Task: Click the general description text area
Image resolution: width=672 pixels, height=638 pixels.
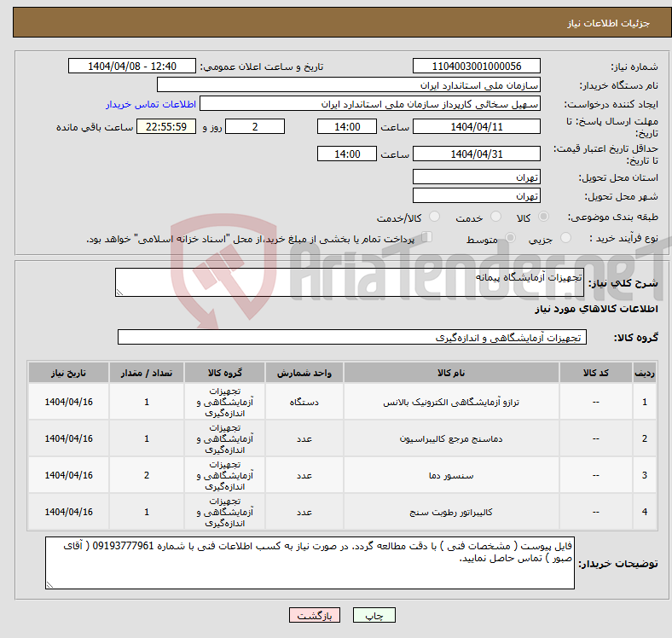Action: click(350, 282)
